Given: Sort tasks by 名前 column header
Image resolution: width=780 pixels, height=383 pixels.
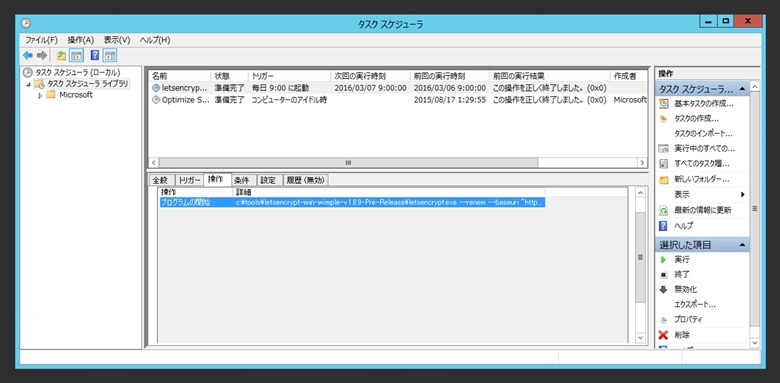Looking at the screenshot, I should tap(179, 76).
